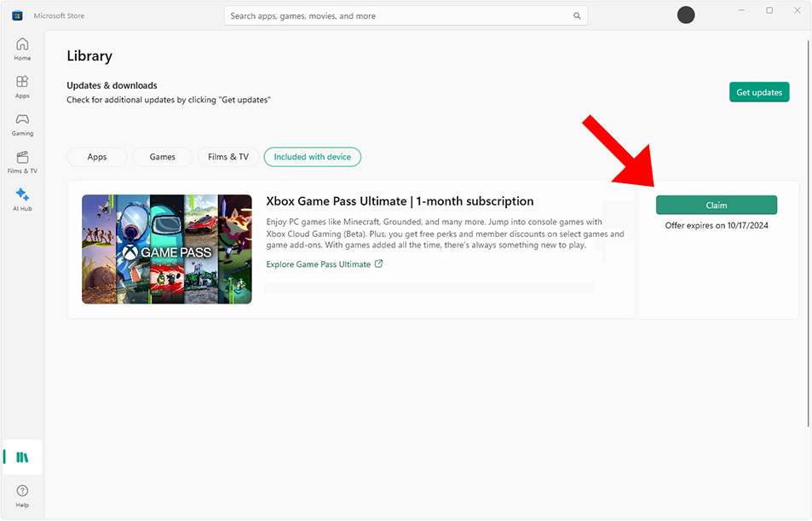Go to Gaming in the sidebar
The image size is (812, 521).
click(x=22, y=124)
